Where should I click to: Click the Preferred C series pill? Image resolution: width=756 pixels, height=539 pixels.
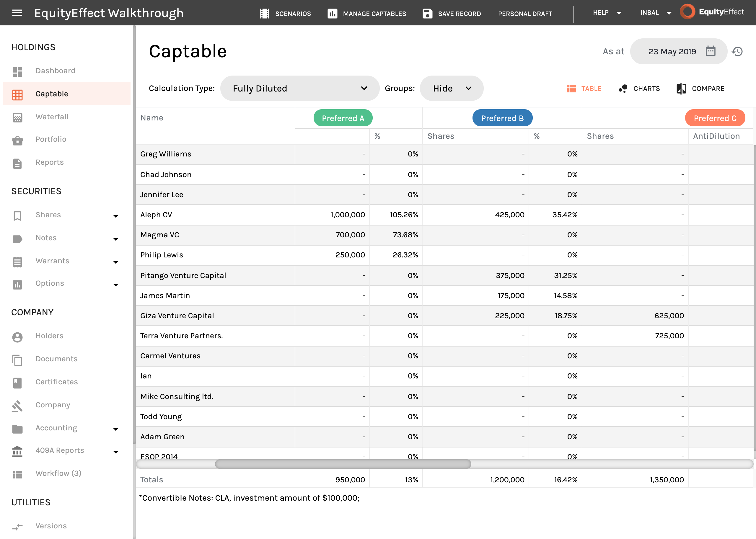[x=715, y=118]
